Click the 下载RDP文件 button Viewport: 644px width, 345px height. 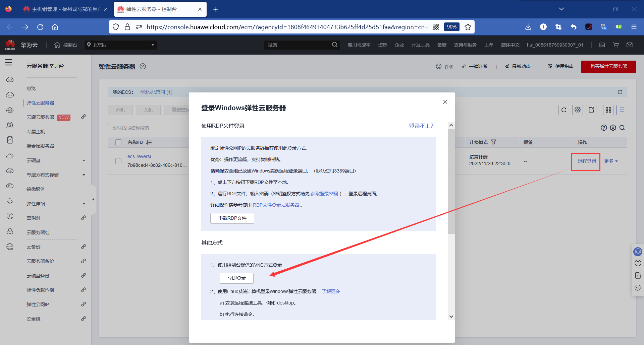[x=232, y=218]
